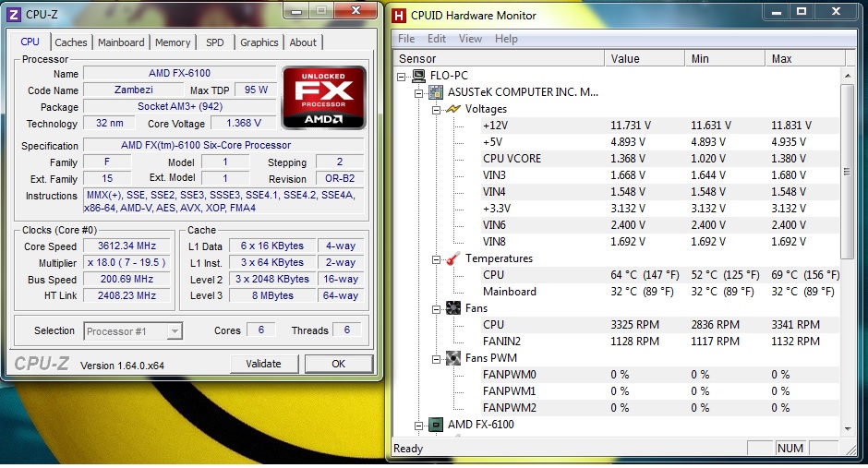Click the 3612.34 MHz Core Speed value
Viewport: 868px width, 468px height.
tap(127, 246)
